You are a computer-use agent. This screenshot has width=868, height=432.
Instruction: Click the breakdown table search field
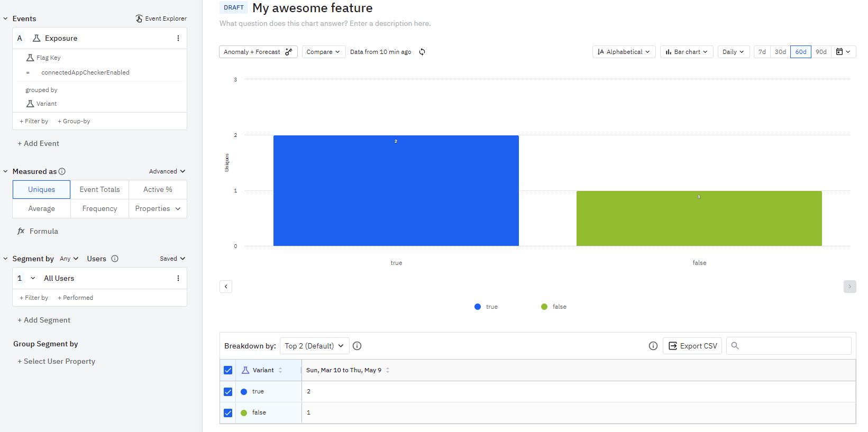pyautogui.click(x=793, y=346)
